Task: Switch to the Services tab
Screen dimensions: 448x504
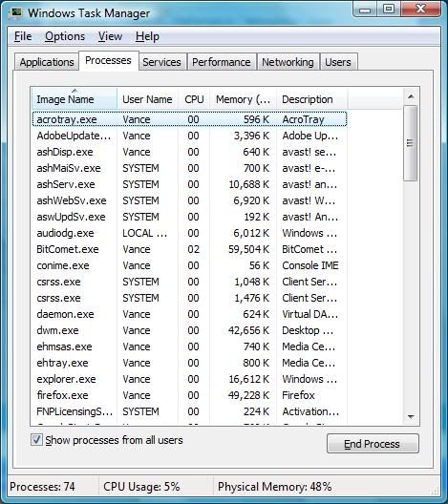Action: (x=161, y=62)
